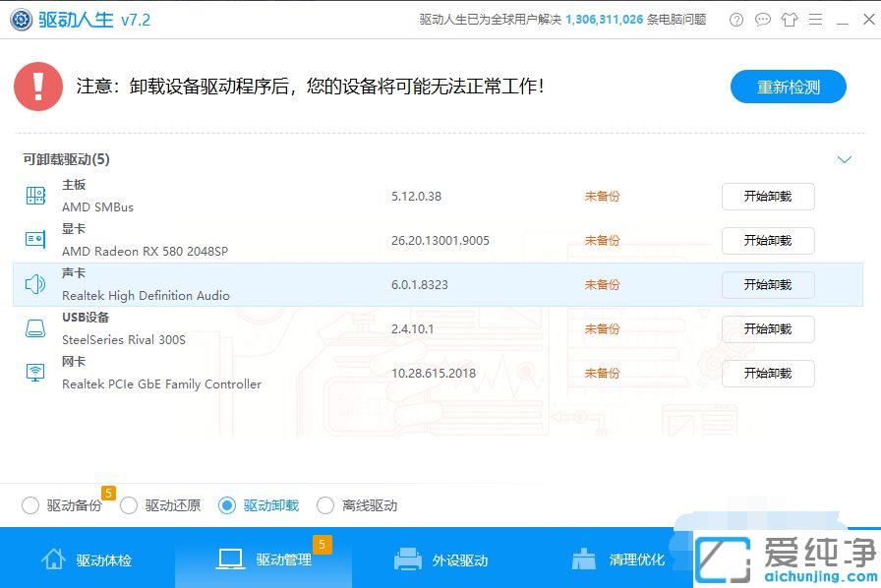This screenshot has width=881, height=588.
Task: Click the graphics card icon for AMD Radeon RX 580
Action: coord(35,239)
